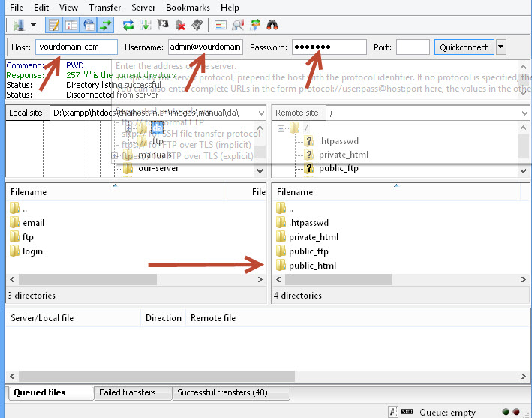Toggle message log display

(54, 25)
